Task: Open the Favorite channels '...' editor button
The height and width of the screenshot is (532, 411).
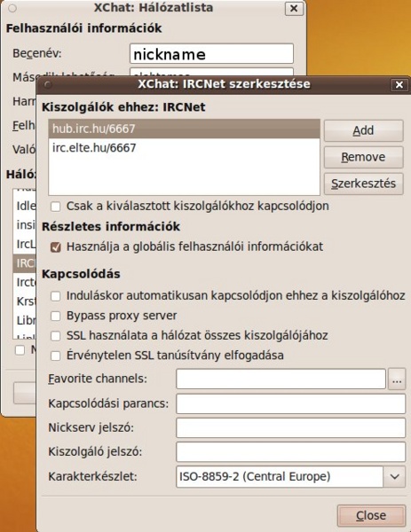Action: (397, 379)
